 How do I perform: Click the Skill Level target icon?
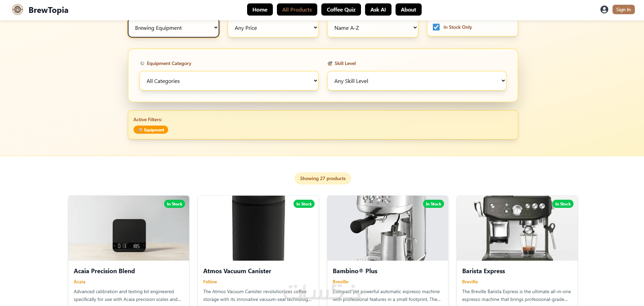pos(330,63)
